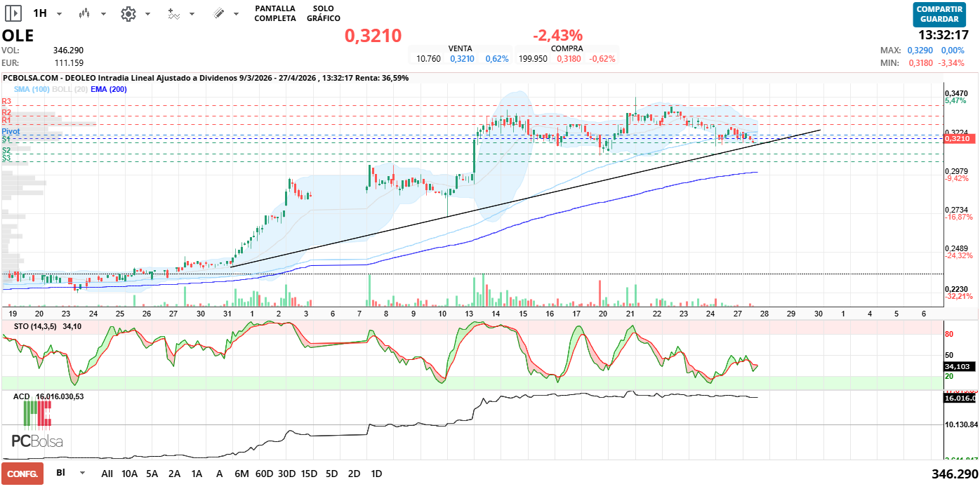
Task: Click the SMA (100) indicator label
Action: (31, 89)
